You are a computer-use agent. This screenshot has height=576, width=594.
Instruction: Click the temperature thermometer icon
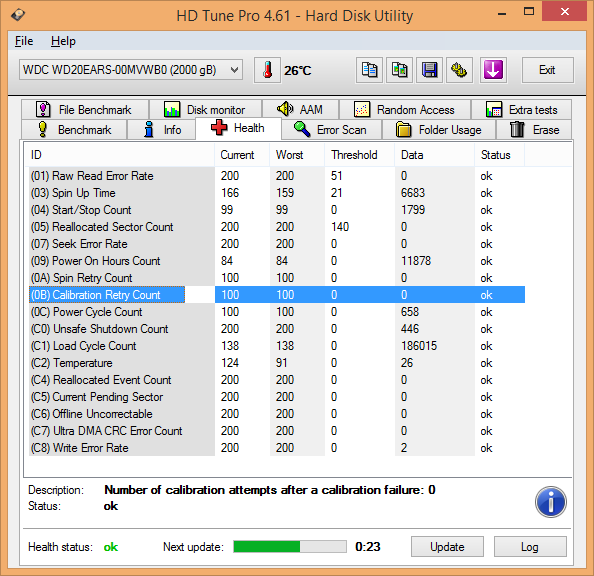pyautogui.click(x=267, y=70)
